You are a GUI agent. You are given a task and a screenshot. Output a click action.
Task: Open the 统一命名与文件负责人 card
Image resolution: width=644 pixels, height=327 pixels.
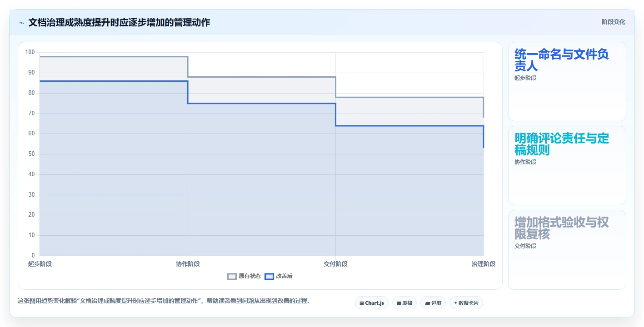(x=567, y=82)
